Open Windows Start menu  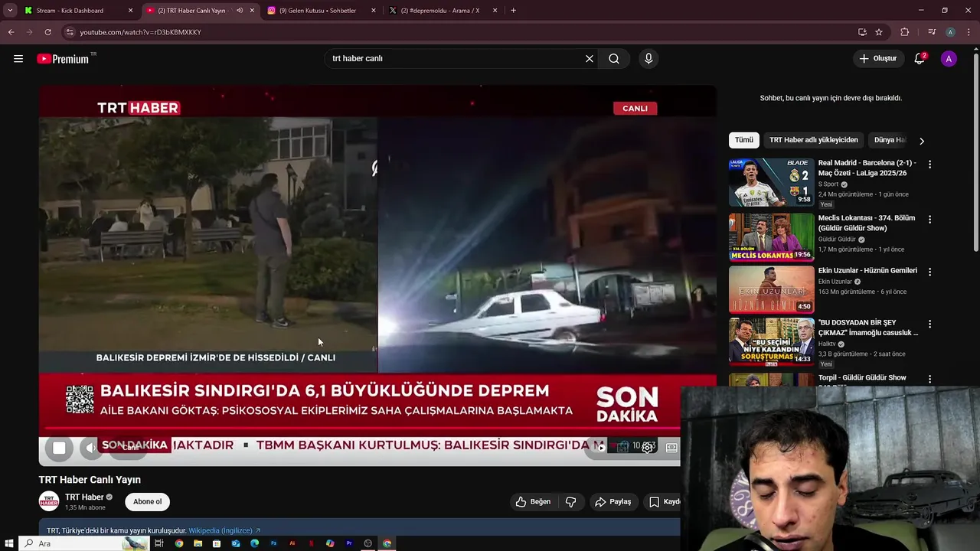click(9, 543)
